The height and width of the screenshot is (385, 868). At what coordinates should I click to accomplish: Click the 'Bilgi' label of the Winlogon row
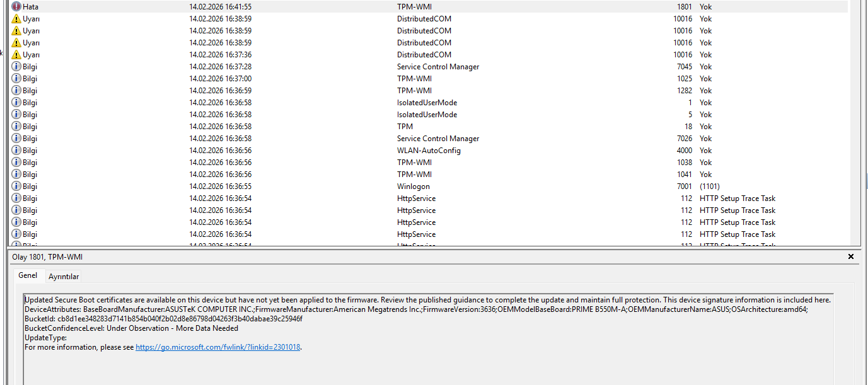(x=30, y=187)
